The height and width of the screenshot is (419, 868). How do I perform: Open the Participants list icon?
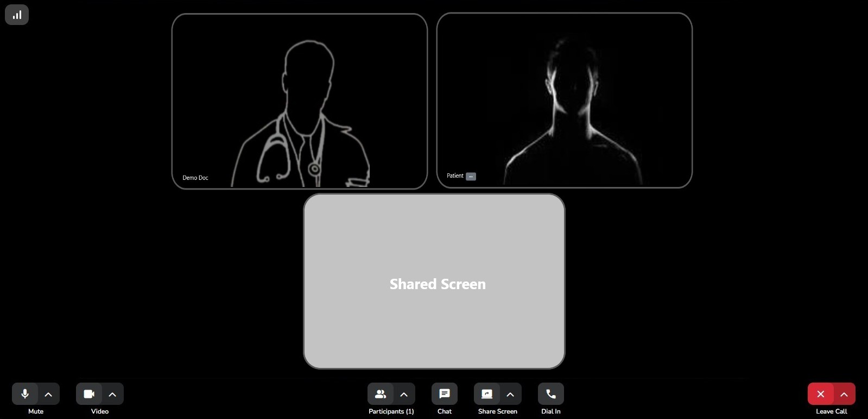pos(381,394)
